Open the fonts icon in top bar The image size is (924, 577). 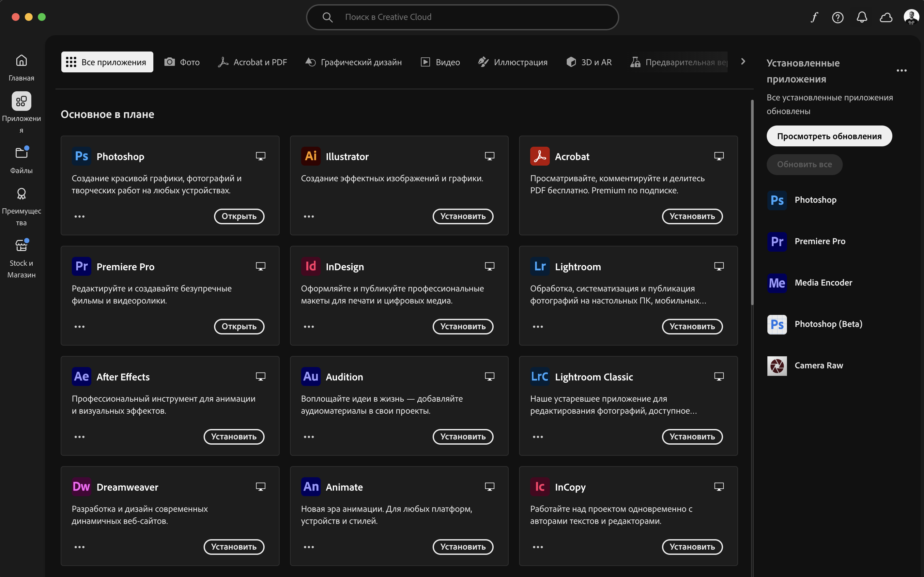pos(814,17)
